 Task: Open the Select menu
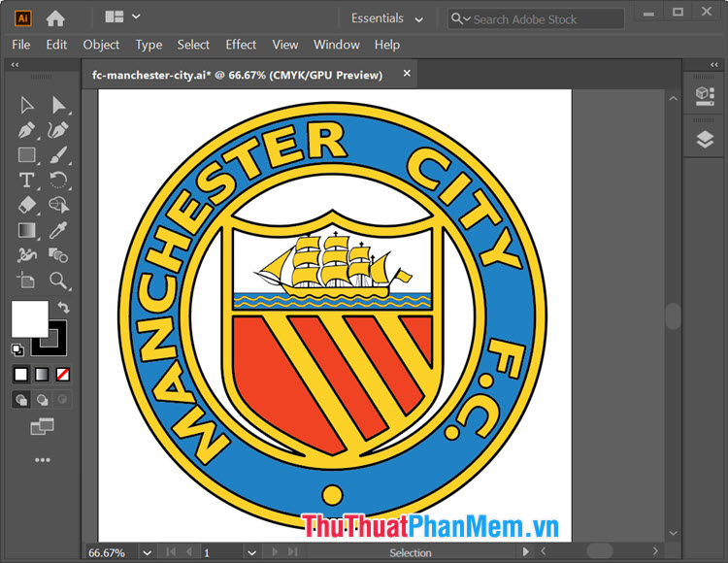click(x=193, y=45)
